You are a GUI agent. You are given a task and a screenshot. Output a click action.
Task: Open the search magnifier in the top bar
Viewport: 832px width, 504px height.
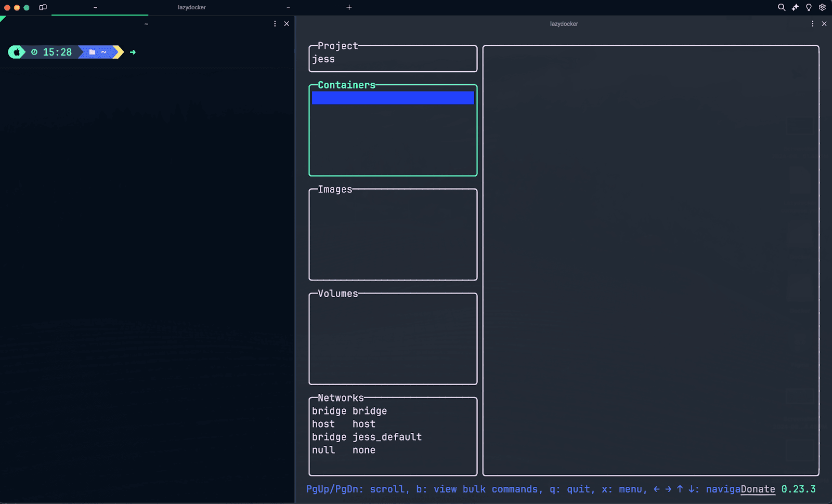[x=781, y=7]
